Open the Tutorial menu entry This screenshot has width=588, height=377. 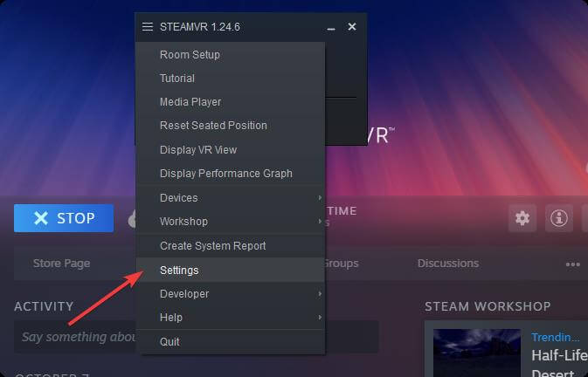pos(230,79)
